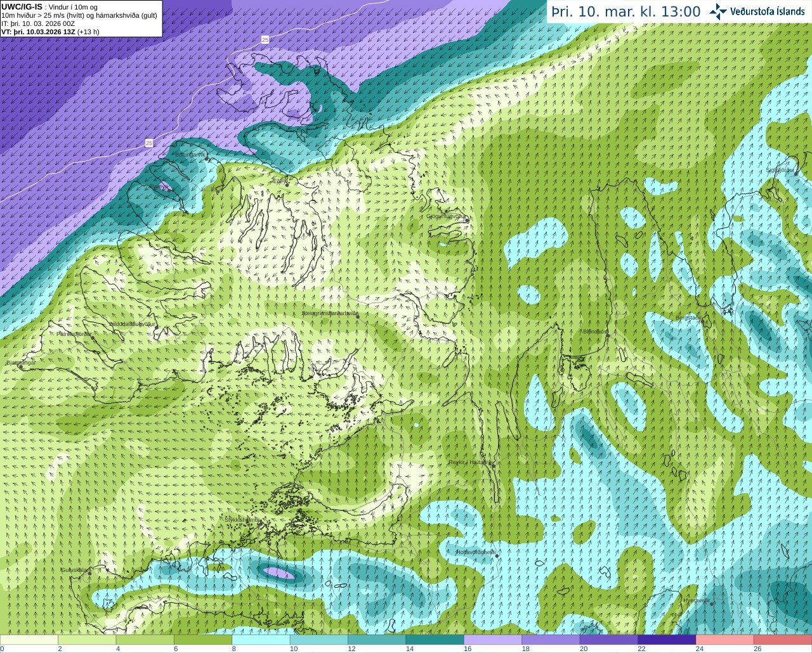Image resolution: width=812 pixels, height=653 pixels.
Task: Click the legend scale value 8
Action: 234,649
